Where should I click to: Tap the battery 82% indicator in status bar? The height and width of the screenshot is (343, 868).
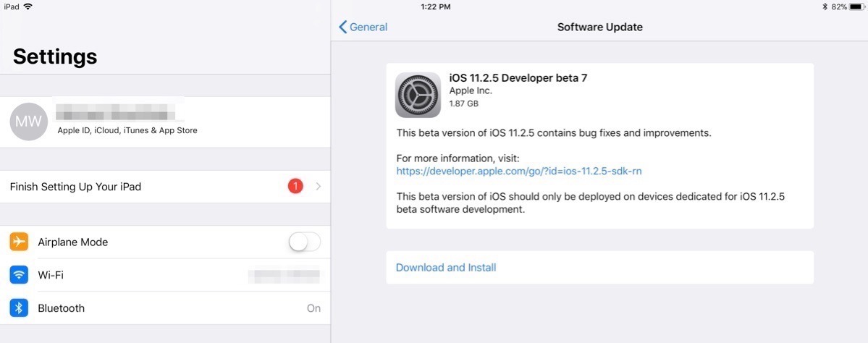847,7
